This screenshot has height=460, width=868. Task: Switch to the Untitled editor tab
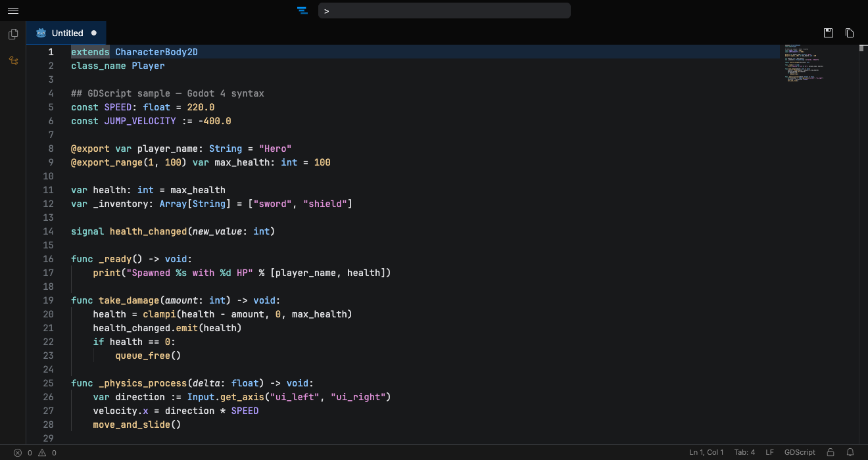point(66,33)
